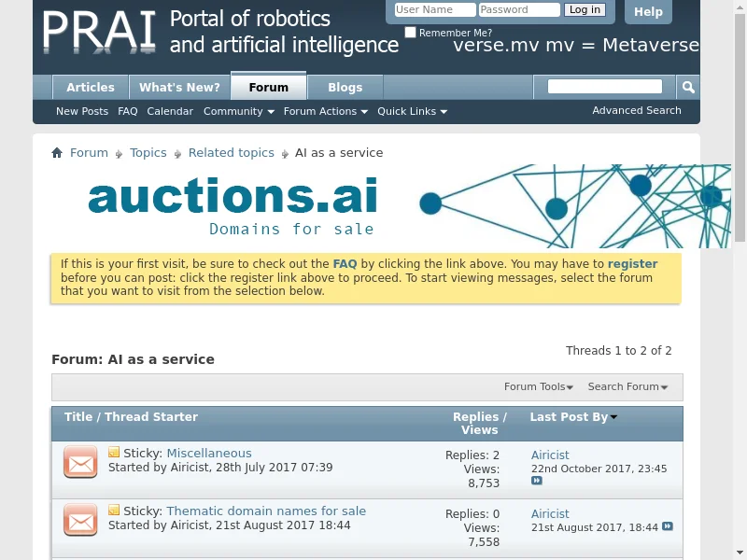This screenshot has height=560, width=747.
Task: View Airicist profile in Miscellaneous last post
Action: tap(550, 455)
